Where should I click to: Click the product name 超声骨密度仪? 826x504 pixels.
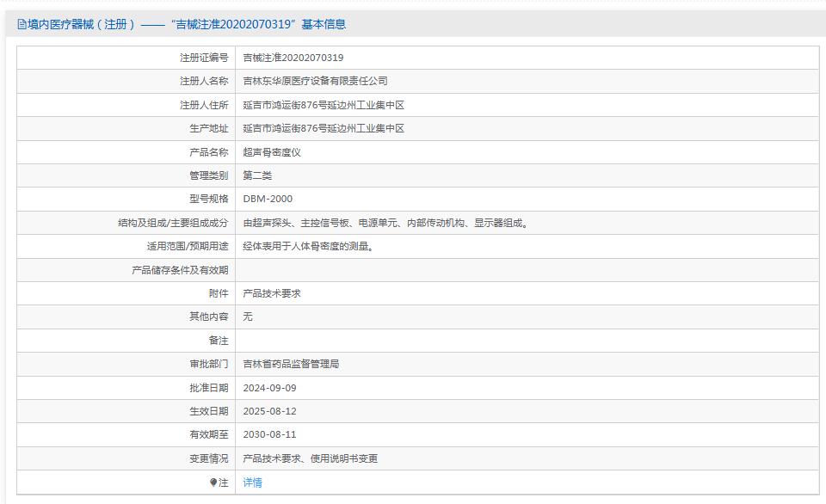[271, 151]
